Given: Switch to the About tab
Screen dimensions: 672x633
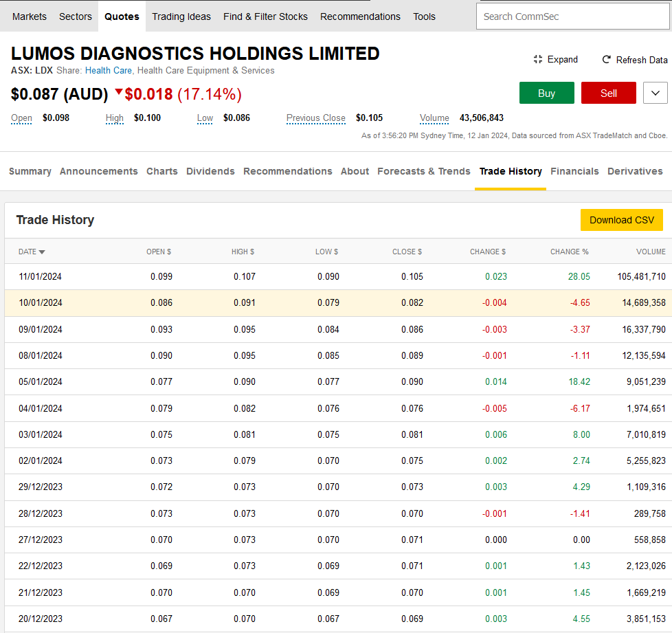Looking at the screenshot, I should coord(355,171).
